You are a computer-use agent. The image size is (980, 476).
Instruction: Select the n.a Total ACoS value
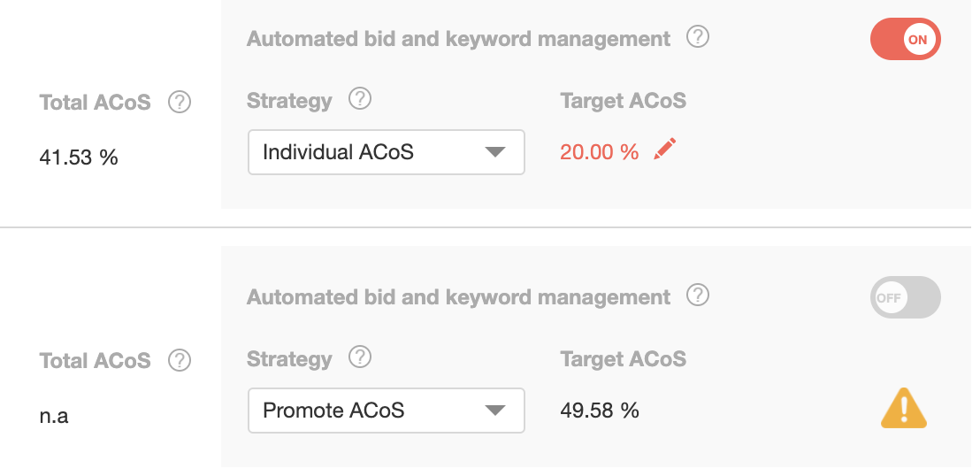point(54,415)
